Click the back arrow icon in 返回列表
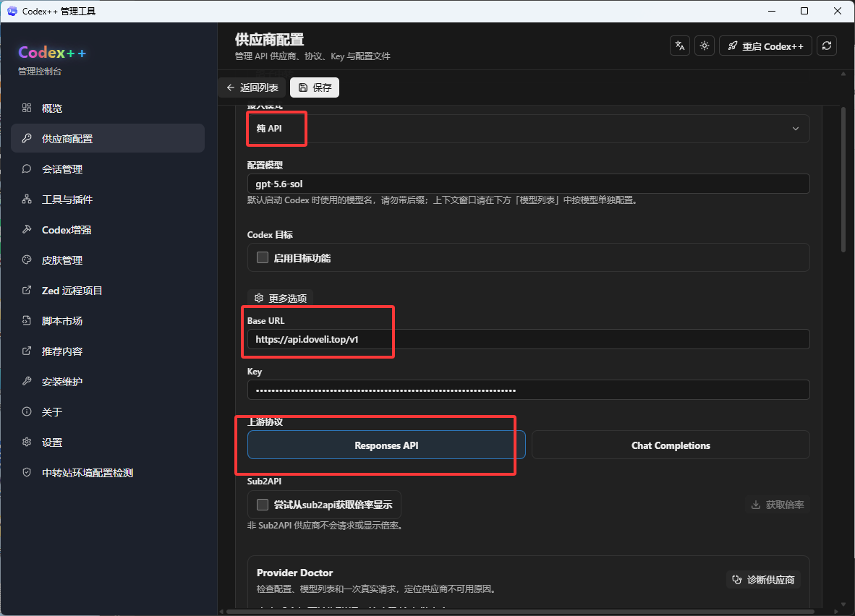 pyautogui.click(x=231, y=87)
